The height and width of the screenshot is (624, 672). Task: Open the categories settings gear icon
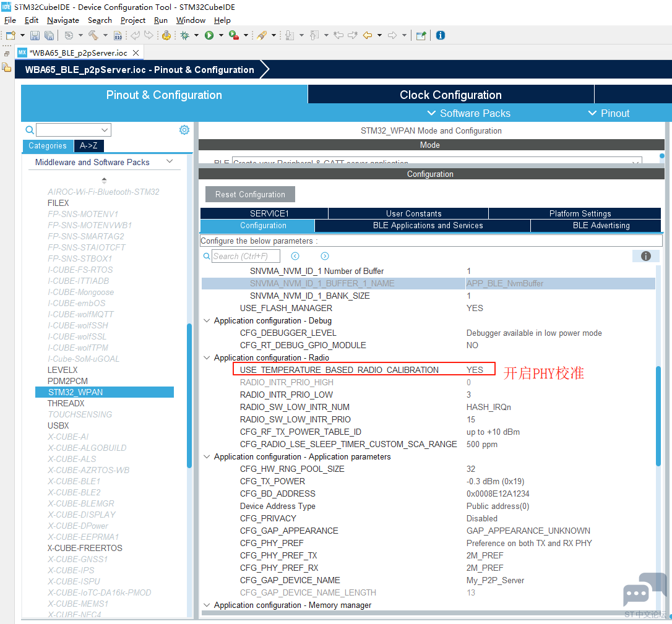pos(184,130)
